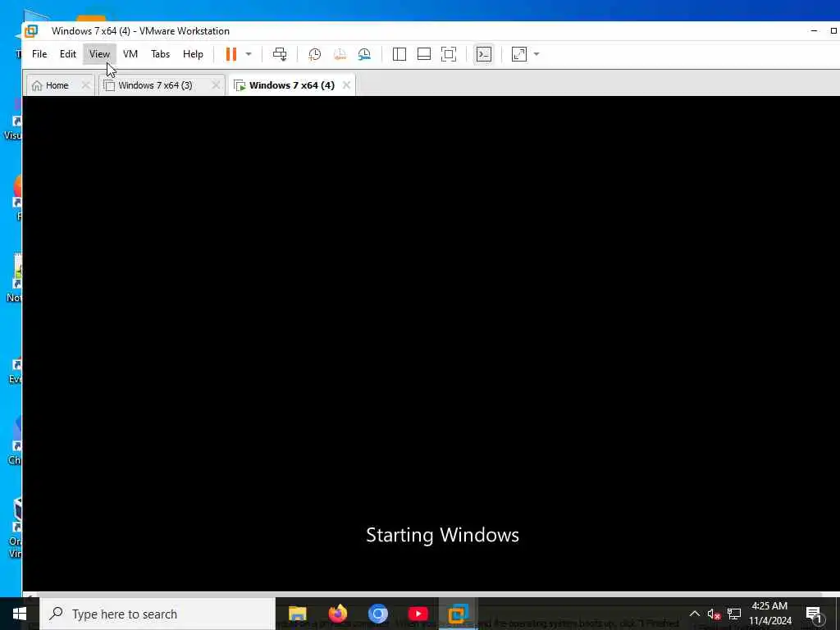The width and height of the screenshot is (840, 630).
Task: Select the VMware Workstation taskbar icon
Action: (458, 614)
